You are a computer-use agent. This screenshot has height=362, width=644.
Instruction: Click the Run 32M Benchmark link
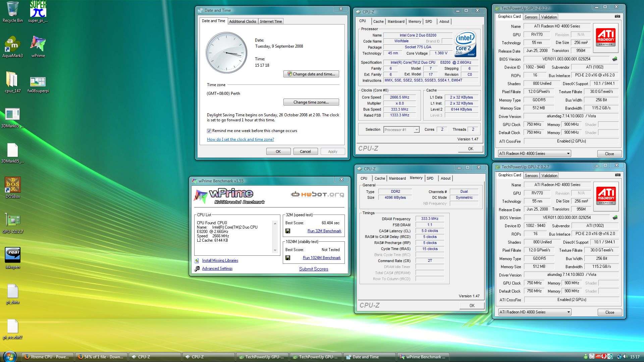click(x=324, y=231)
